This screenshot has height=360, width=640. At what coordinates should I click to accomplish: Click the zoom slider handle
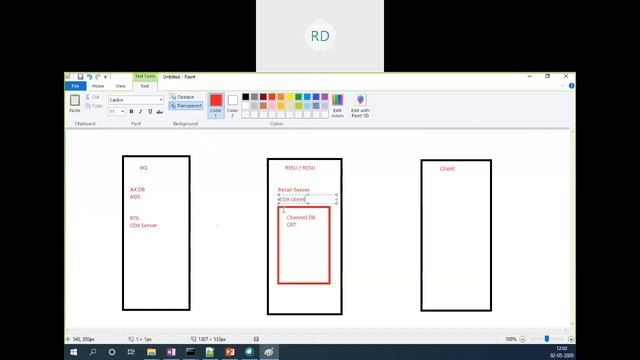[547, 339]
